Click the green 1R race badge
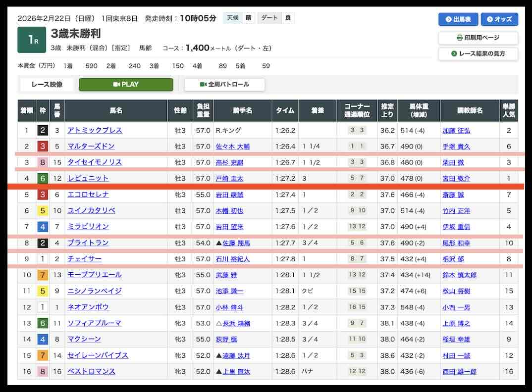 pos(32,41)
